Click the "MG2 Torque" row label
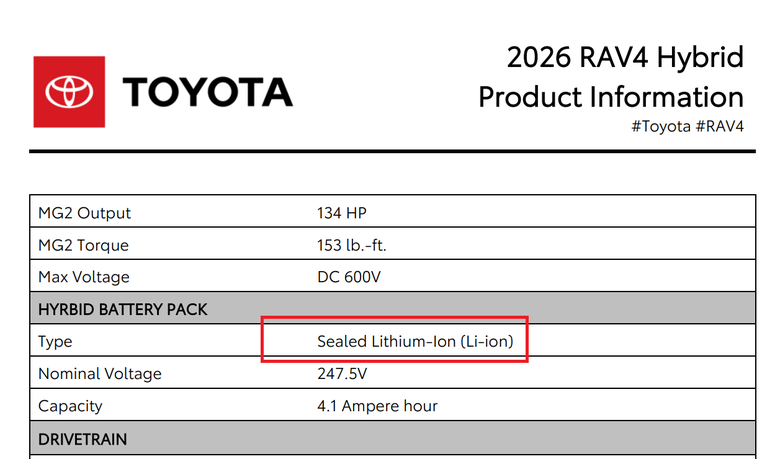This screenshot has width=780, height=459. 83,245
